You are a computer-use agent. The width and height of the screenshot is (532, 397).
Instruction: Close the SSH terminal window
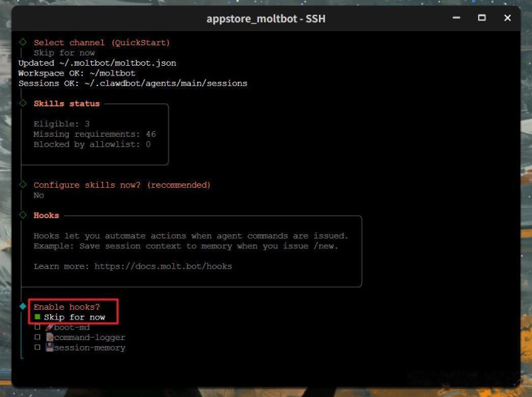pos(508,18)
